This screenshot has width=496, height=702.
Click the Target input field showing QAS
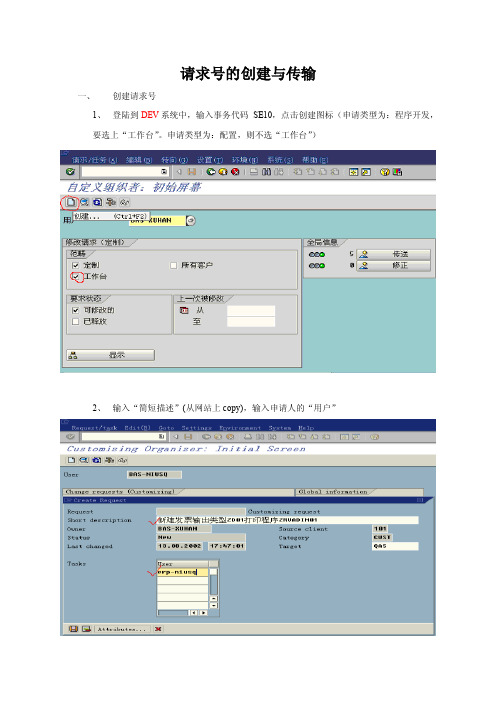(395, 546)
